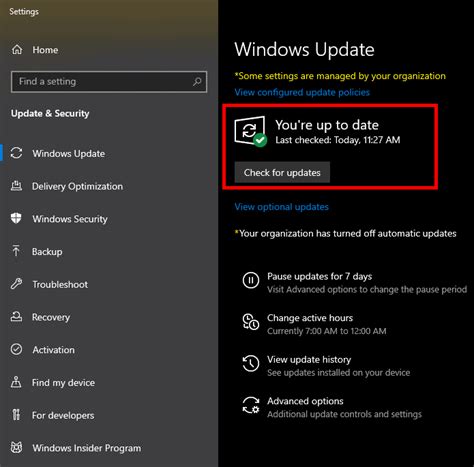Screen dimensions: 474x467
Task: Click the Check for updates button
Action: point(282,172)
